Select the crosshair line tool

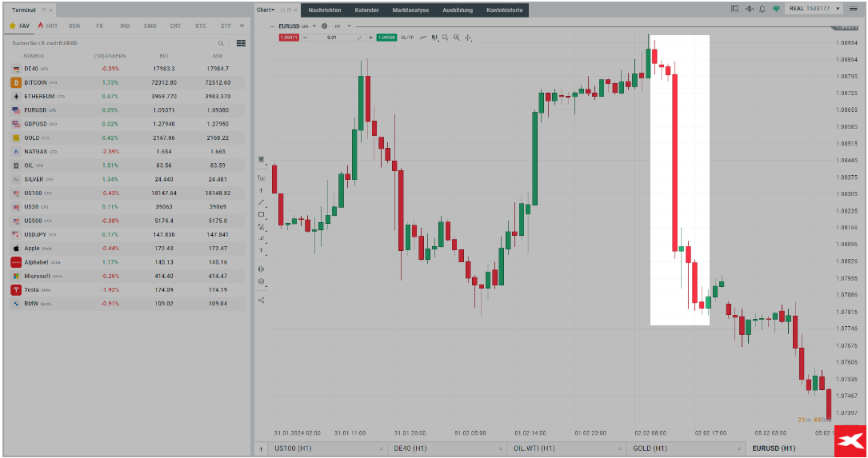pyautogui.click(x=262, y=190)
